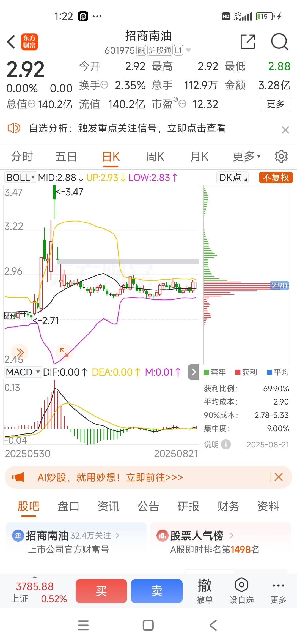Tap the 2.90 average cost marker
The image size is (297, 644).
(279, 286)
